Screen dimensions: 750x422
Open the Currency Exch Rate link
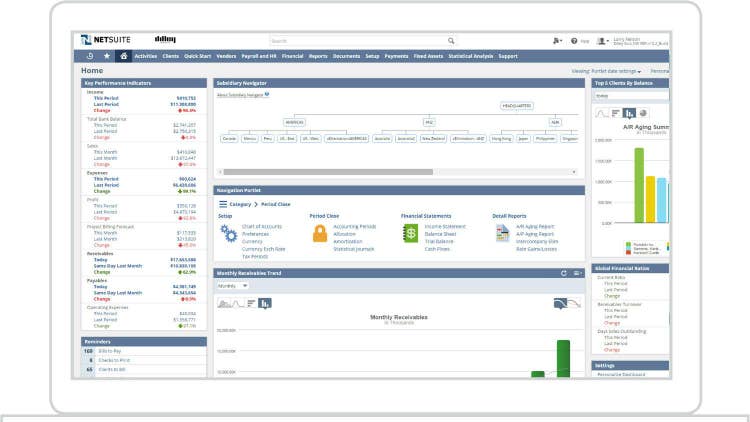pos(264,249)
